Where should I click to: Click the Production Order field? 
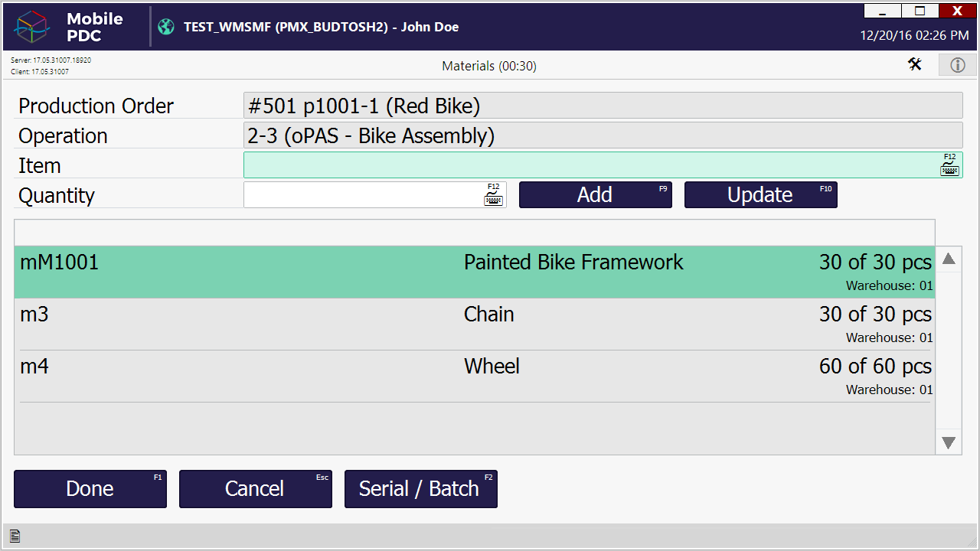603,106
